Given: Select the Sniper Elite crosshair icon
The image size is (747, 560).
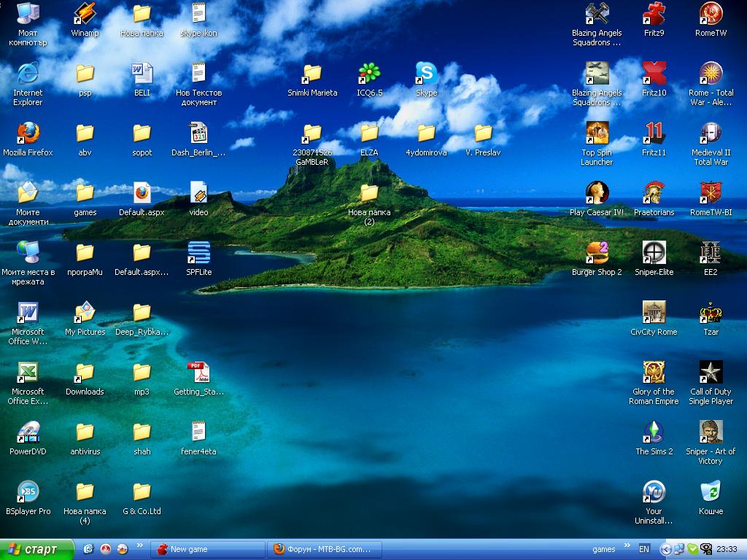Looking at the screenshot, I should point(654,253).
